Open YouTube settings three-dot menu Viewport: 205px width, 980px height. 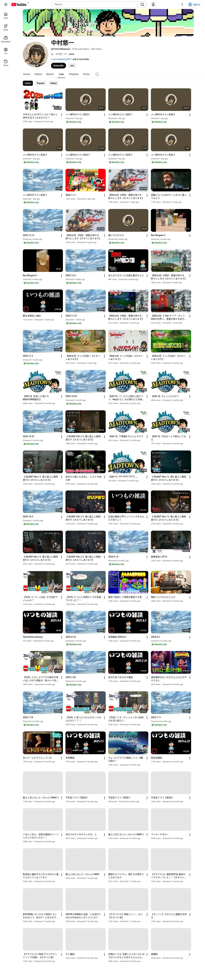point(182,5)
